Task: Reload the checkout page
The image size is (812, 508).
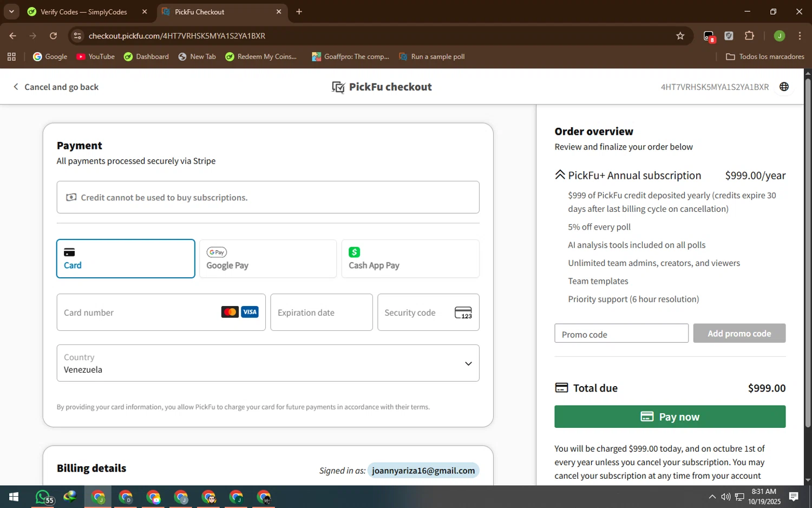Action: point(53,36)
